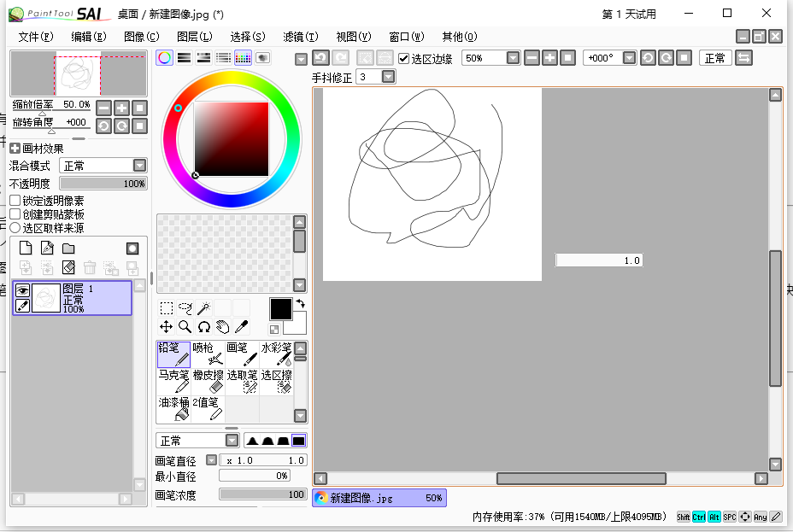
Task: Open the zoom 50% dropdown in toolbar
Action: pos(513,58)
